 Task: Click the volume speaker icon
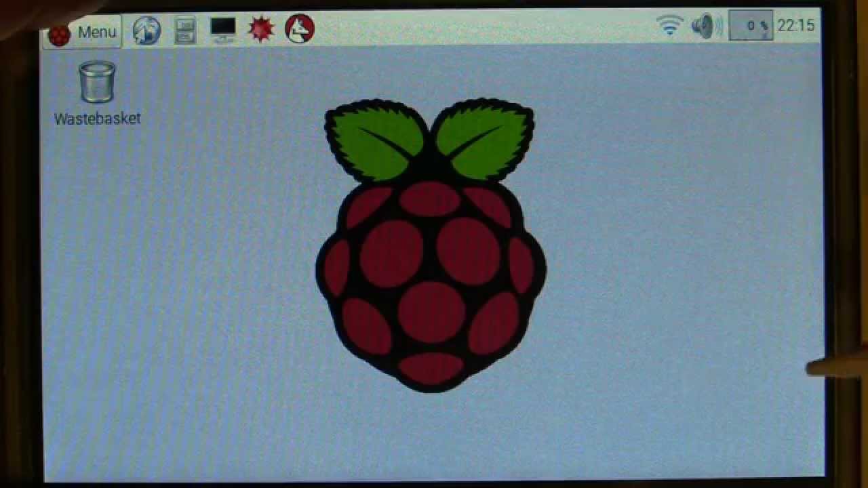707,26
